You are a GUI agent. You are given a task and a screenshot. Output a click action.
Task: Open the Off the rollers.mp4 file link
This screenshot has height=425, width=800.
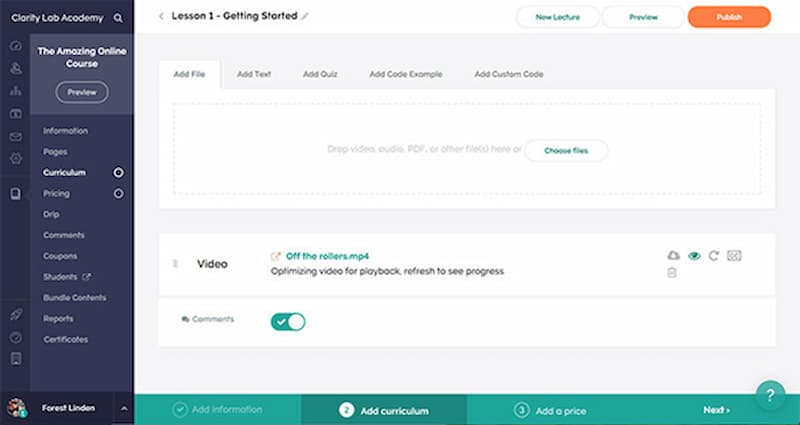327,256
